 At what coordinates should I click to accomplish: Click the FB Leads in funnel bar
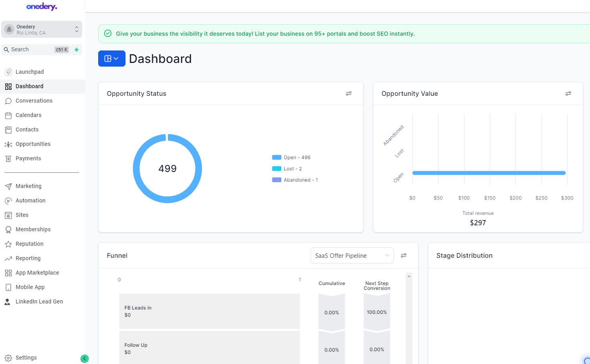click(x=209, y=311)
